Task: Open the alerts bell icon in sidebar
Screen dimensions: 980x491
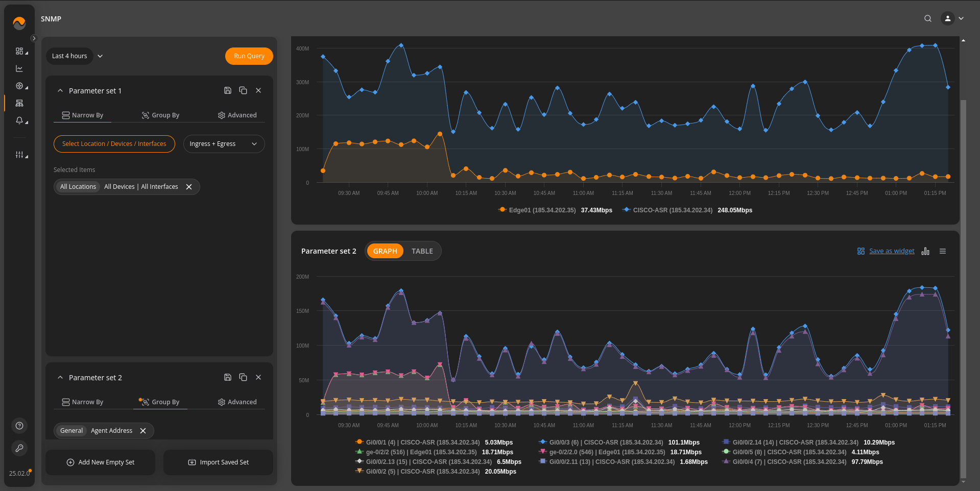Action: 19,120
